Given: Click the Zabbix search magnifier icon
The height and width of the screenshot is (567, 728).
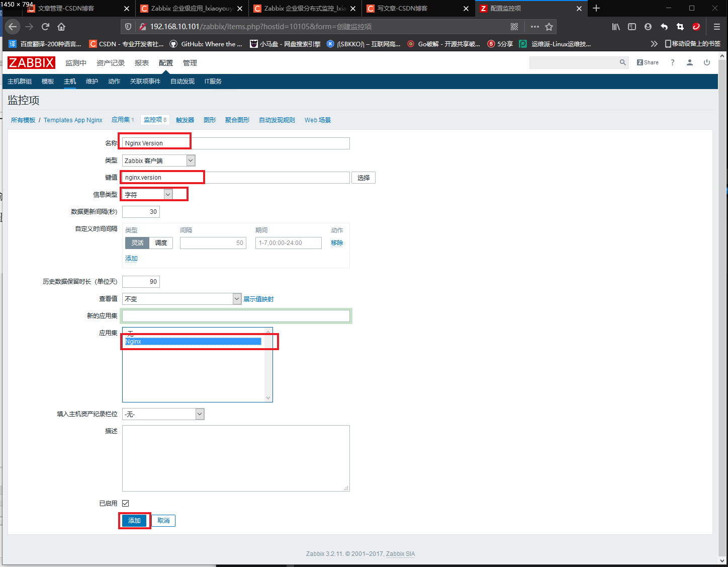Looking at the screenshot, I should click(623, 62).
